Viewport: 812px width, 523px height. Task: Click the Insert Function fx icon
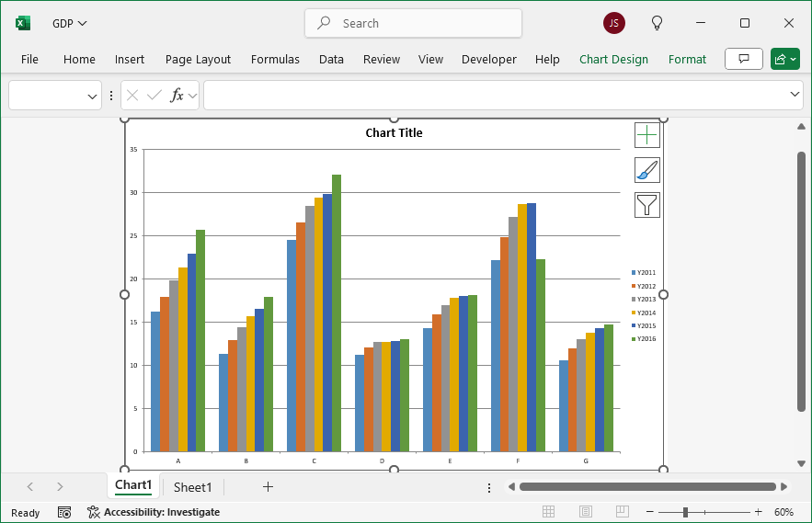177,96
